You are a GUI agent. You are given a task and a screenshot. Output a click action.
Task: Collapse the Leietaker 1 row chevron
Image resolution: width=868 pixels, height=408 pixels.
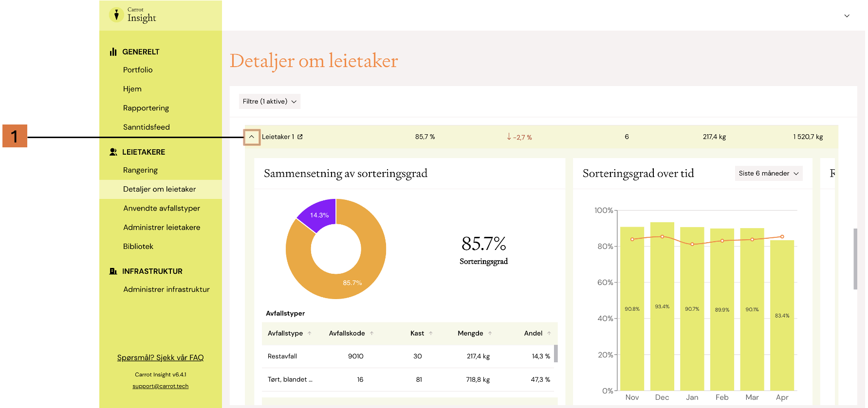click(x=252, y=137)
